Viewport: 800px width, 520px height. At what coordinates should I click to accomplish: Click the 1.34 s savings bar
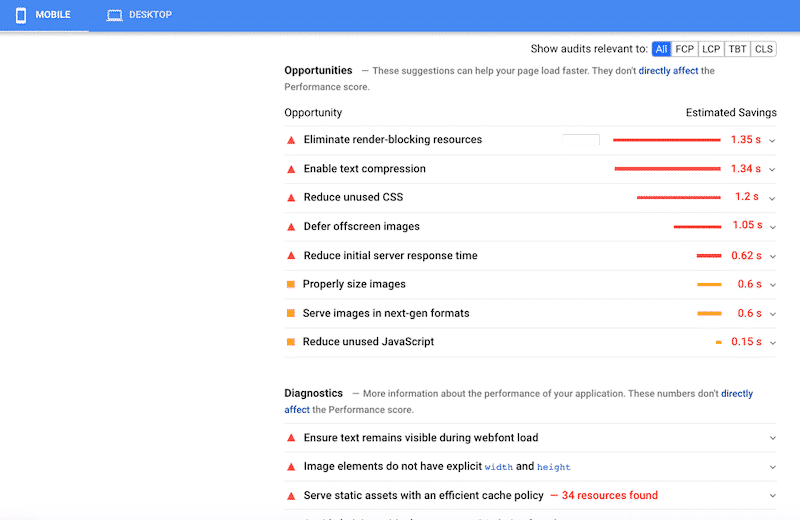667,169
